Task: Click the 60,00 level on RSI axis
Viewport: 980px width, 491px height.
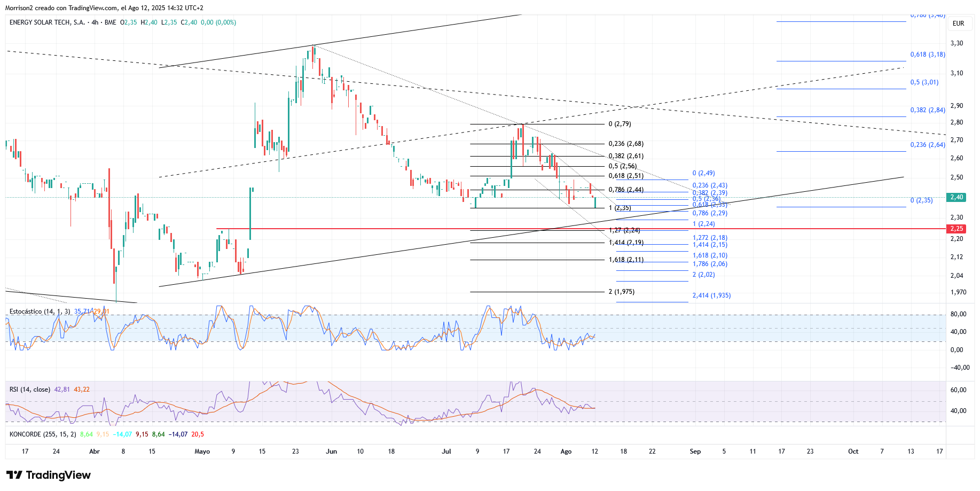Action: (958, 390)
